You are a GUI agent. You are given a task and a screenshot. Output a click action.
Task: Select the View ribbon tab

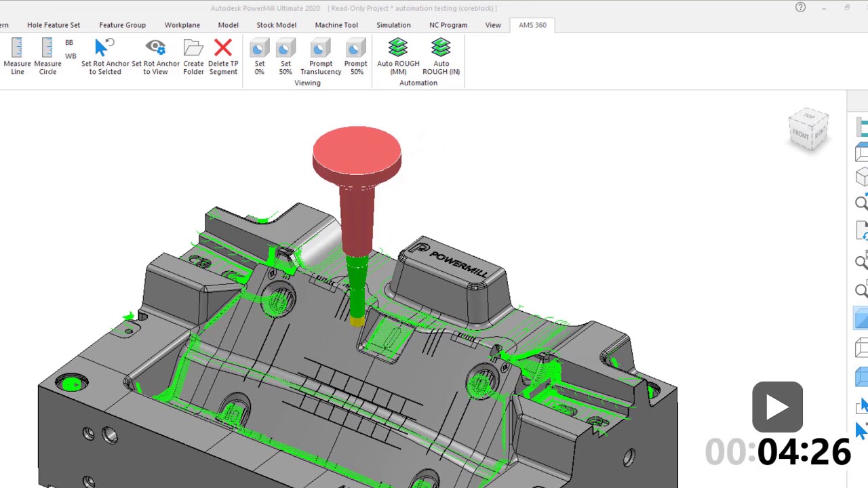click(x=493, y=25)
